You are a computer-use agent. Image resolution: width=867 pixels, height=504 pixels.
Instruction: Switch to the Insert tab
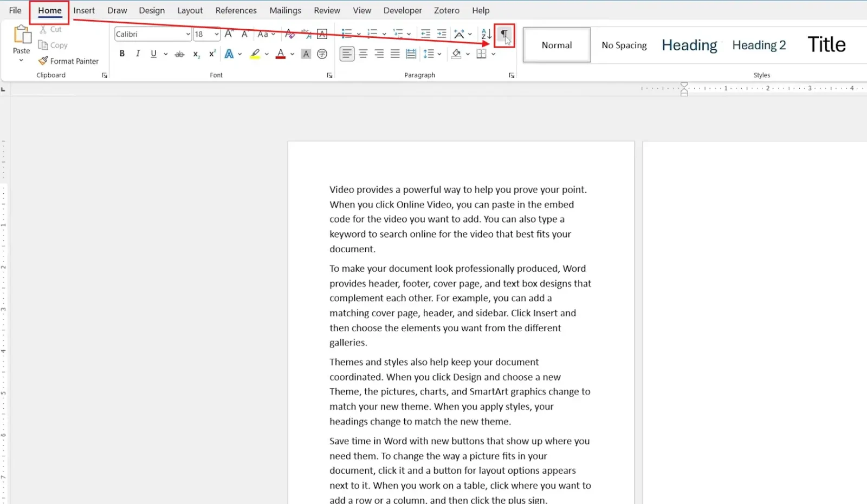[84, 10]
